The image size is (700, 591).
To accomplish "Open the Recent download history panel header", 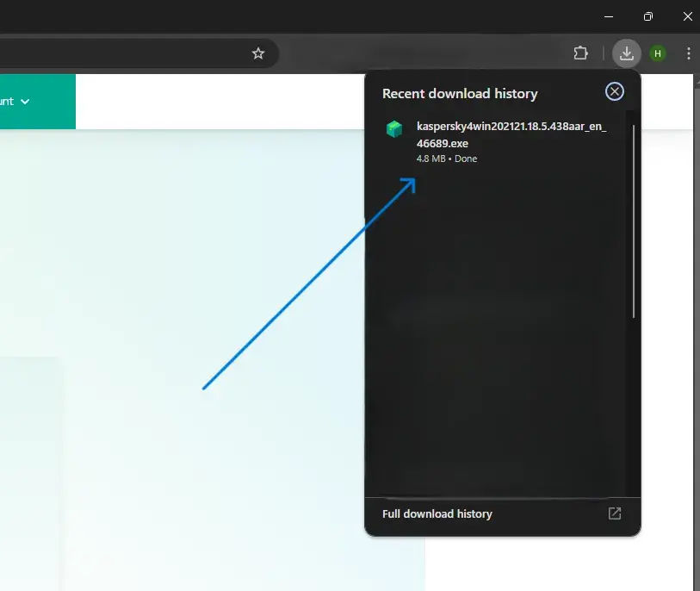I will [460, 93].
